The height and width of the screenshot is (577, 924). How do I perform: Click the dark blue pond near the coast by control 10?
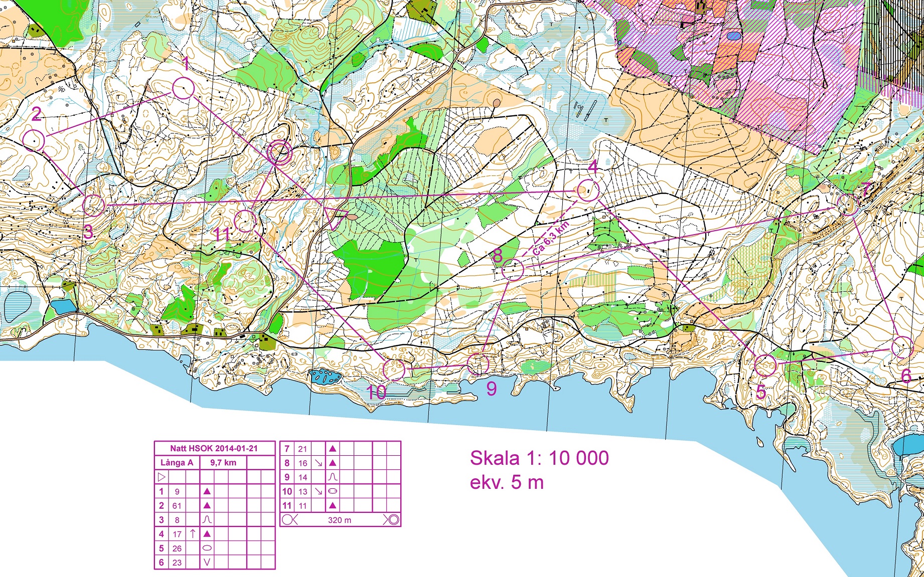click(325, 376)
